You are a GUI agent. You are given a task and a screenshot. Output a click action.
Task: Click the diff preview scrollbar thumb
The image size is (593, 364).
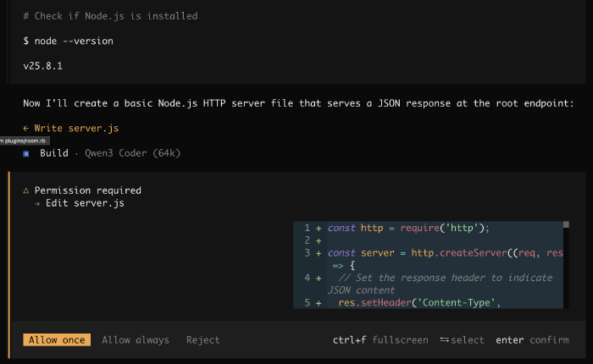[x=566, y=224]
